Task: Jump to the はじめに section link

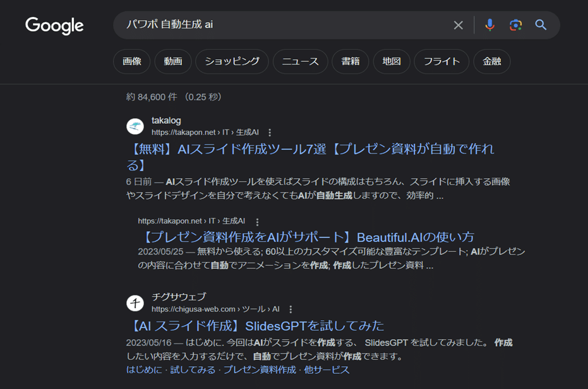Action: click(x=145, y=370)
